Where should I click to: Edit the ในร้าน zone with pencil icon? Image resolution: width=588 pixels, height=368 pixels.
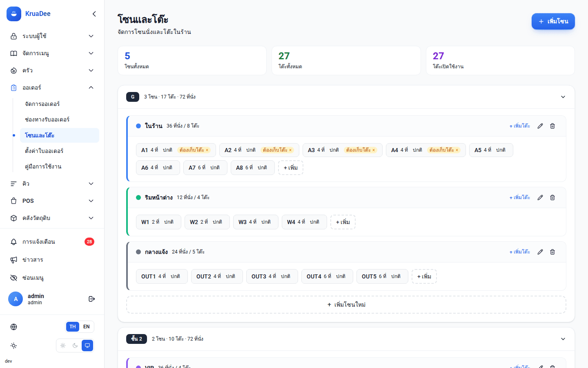[540, 126]
